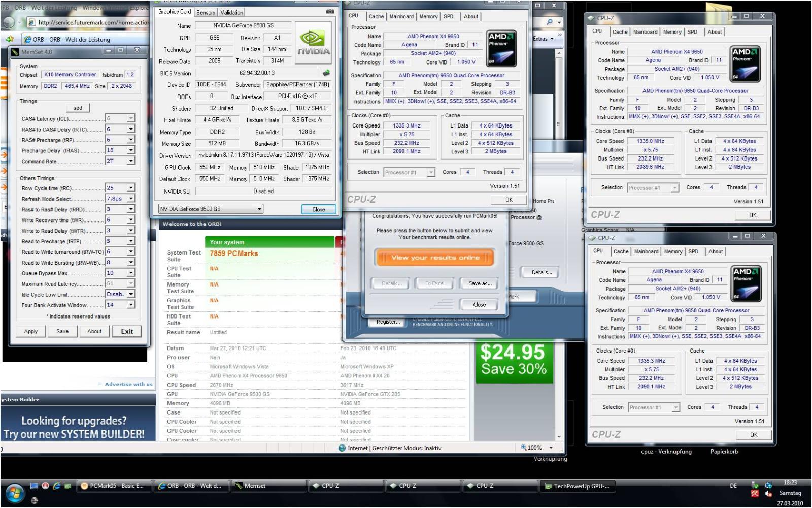Click the Apply button in MemSet
The image size is (812, 508).
point(31,331)
